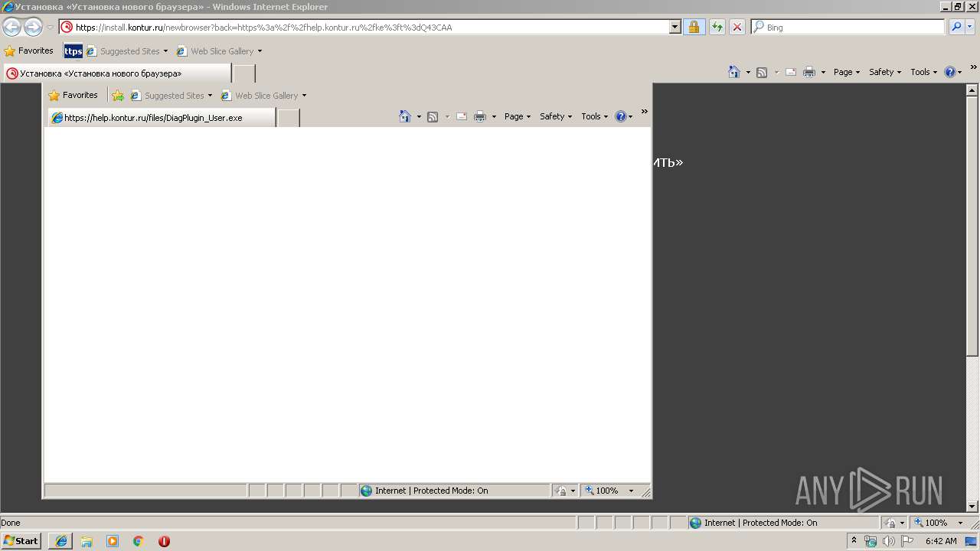Expand the outer command bar overflow chevrons

[x=973, y=67]
